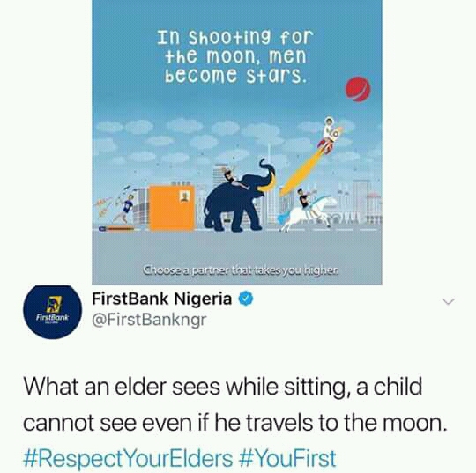The height and width of the screenshot is (473, 476).
Task: Open the #RespectYourElders hashtag
Action: pyautogui.click(x=128, y=458)
